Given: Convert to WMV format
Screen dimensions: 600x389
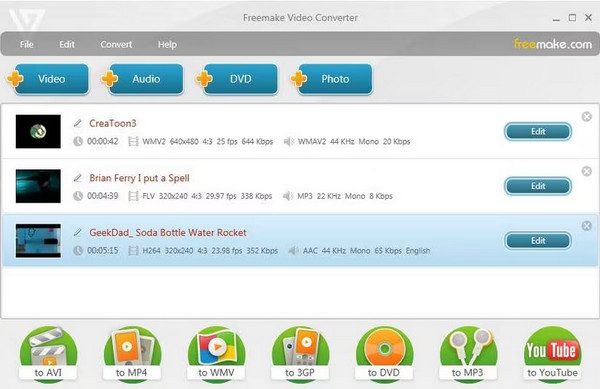Looking at the screenshot, I should [x=216, y=354].
